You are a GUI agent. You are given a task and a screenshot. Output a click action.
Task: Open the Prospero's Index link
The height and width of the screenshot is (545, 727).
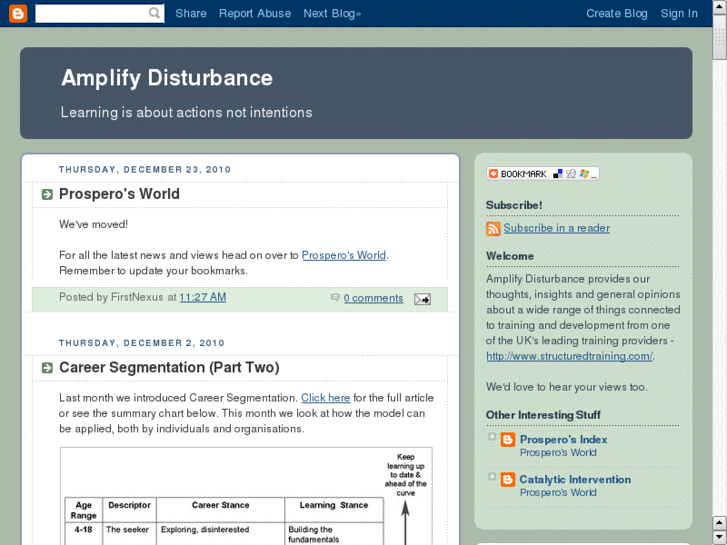click(x=563, y=439)
